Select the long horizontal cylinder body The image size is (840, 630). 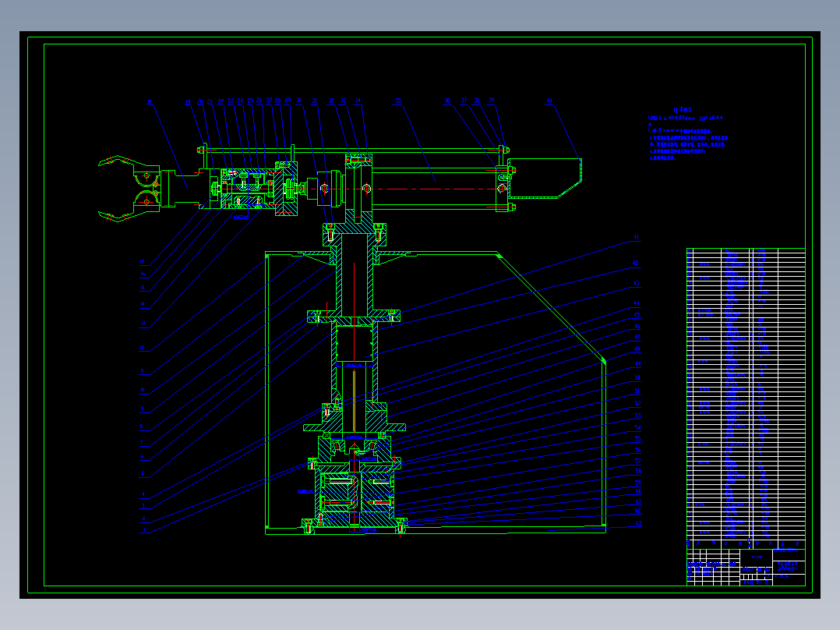[x=434, y=189]
